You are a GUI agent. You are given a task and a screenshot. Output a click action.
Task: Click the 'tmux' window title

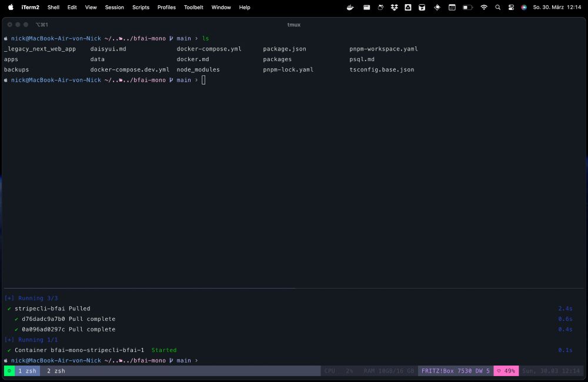pyautogui.click(x=293, y=25)
